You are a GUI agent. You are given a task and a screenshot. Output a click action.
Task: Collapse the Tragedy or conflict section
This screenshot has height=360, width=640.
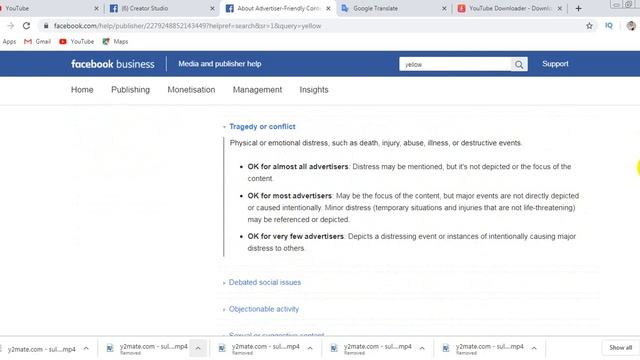(262, 127)
